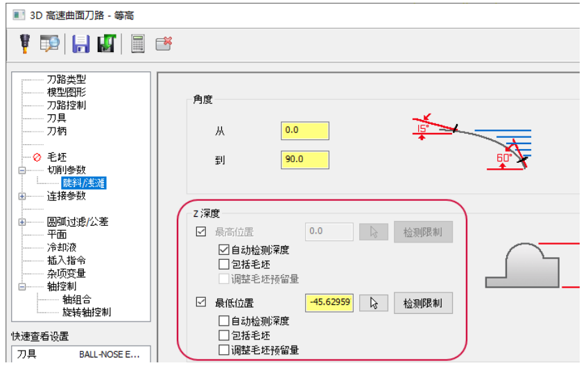Select 轴控制 tree item

point(62,286)
